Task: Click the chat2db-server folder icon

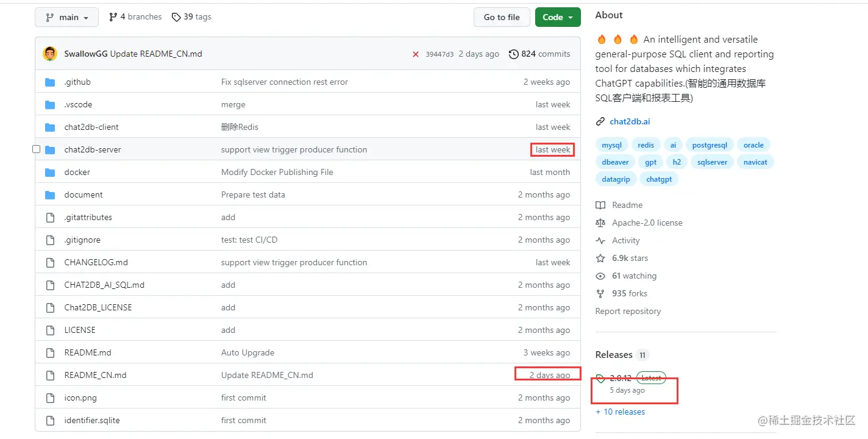Action: coord(50,149)
